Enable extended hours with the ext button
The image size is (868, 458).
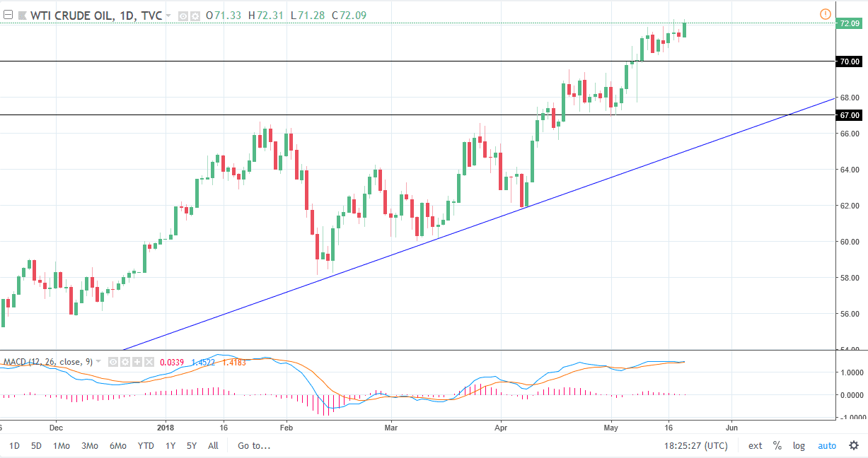[x=754, y=446]
